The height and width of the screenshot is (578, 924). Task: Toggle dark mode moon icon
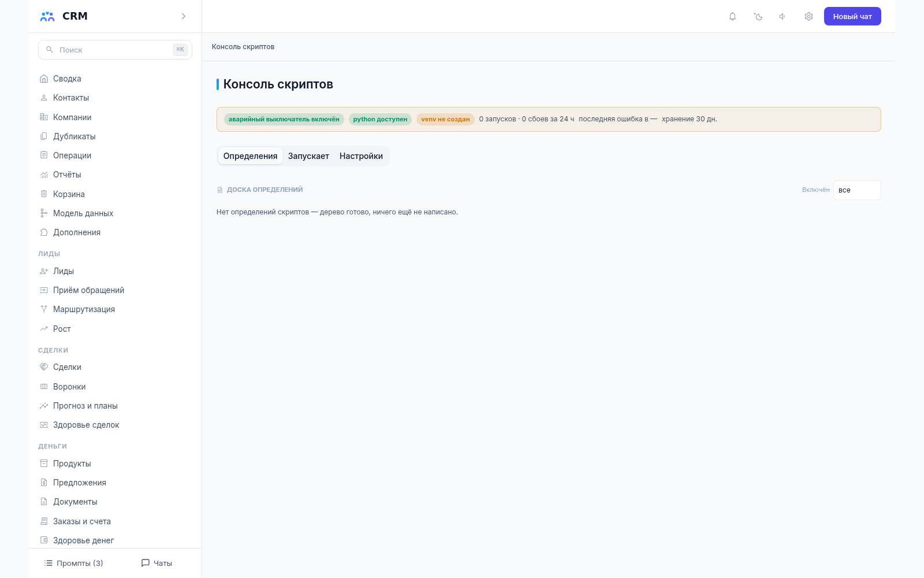[x=758, y=17]
